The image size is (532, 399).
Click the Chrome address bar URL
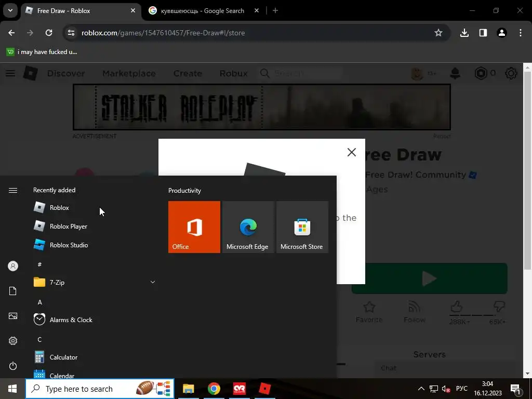(x=163, y=33)
